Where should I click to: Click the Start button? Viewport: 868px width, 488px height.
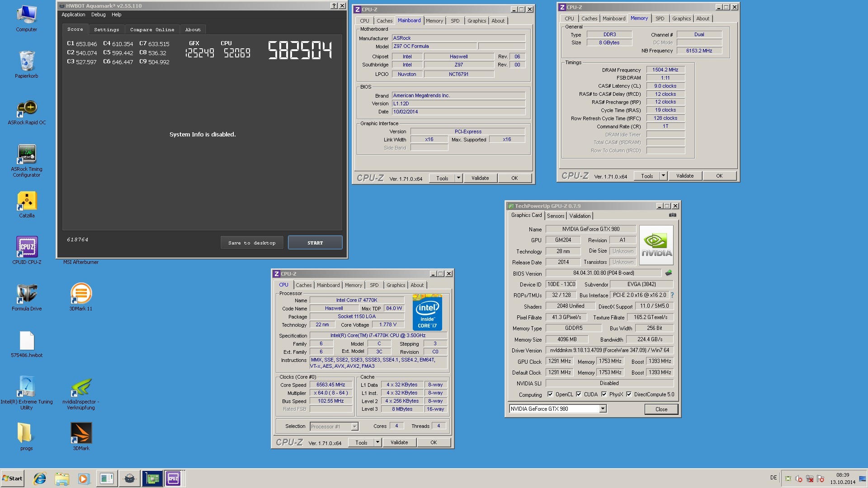[x=12, y=479]
